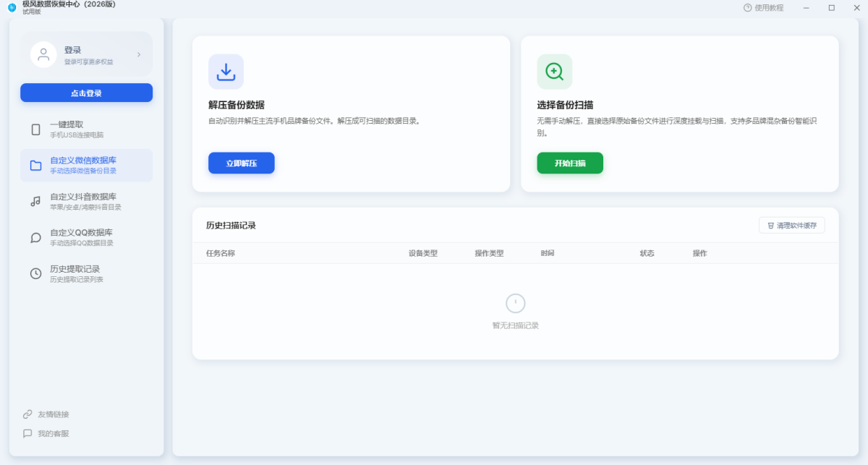Click the question mark icon by 使用教程
Image resolution: width=868 pixels, height=465 pixels.
748,8
